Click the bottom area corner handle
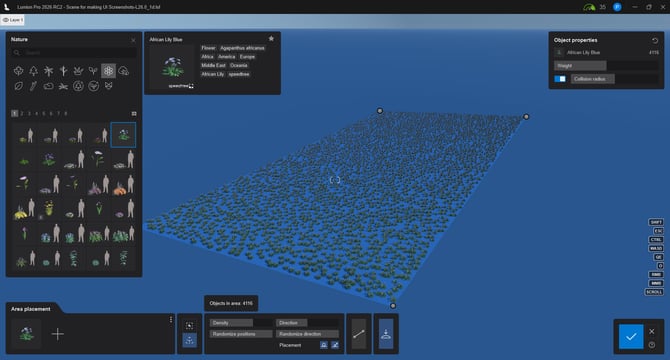This screenshot has width=670, height=360. pos(393,306)
